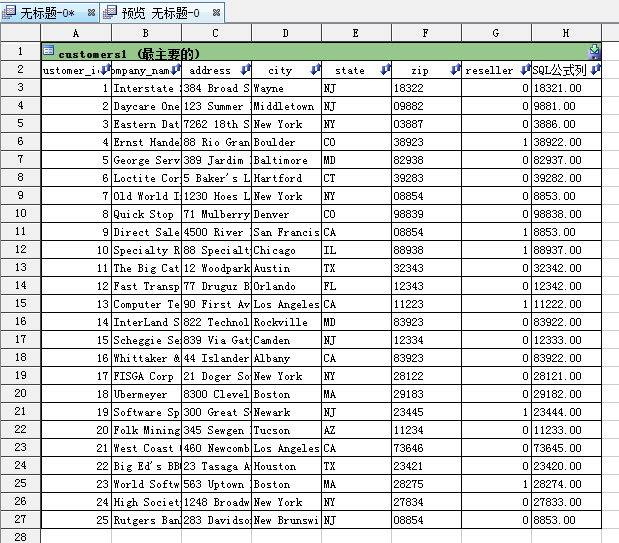
Task: Click cell with city Newark
Action: (286, 412)
